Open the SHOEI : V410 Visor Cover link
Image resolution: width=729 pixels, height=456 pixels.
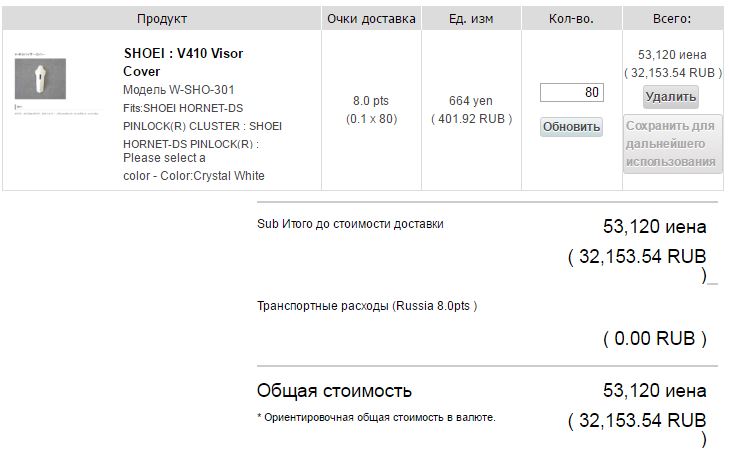coord(183,62)
